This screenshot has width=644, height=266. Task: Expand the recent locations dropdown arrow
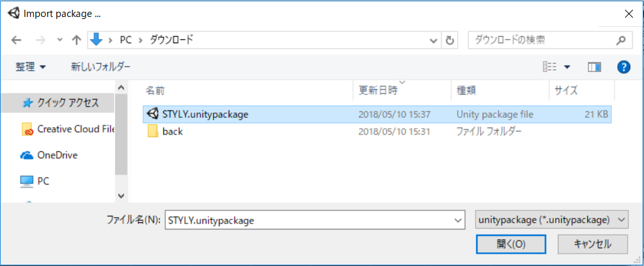tap(59, 41)
